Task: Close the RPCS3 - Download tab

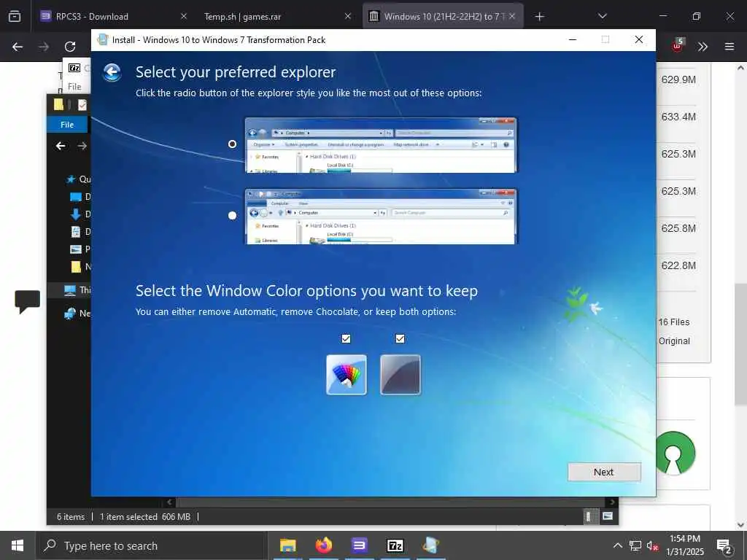Action: [x=184, y=16]
